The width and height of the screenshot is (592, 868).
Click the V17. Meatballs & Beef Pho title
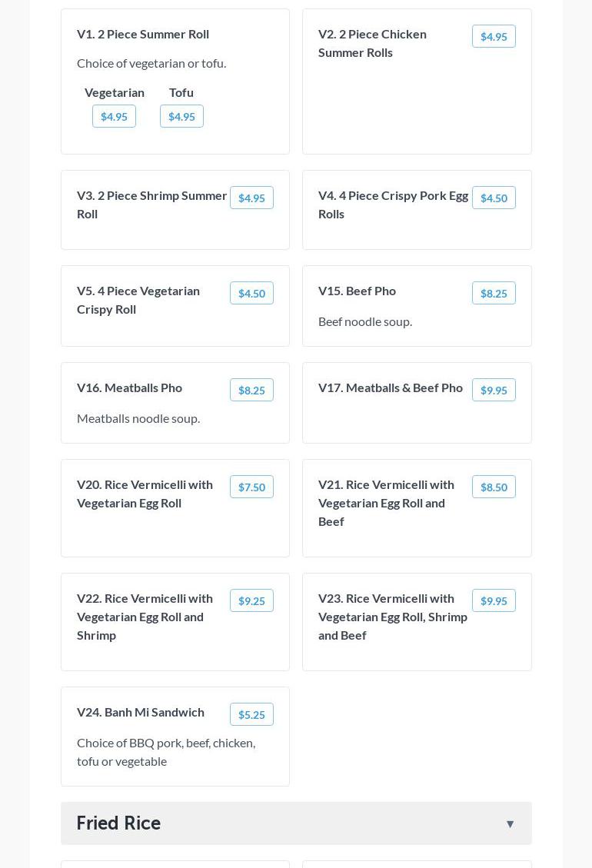391,387
